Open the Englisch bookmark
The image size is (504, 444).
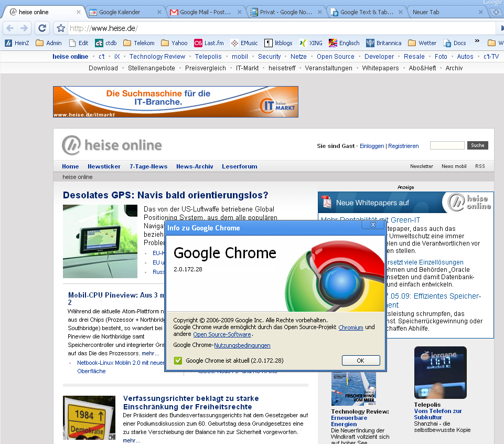344,43
